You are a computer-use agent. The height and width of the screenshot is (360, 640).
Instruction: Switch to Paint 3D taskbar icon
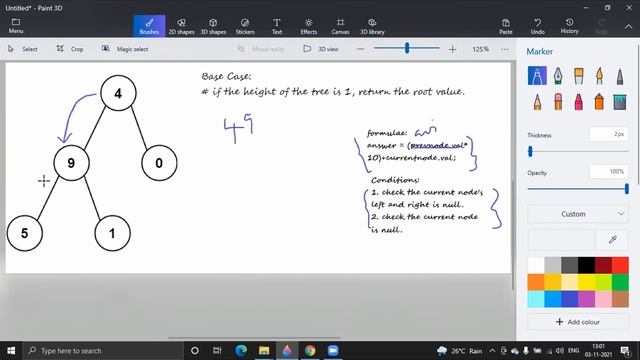coord(287,351)
